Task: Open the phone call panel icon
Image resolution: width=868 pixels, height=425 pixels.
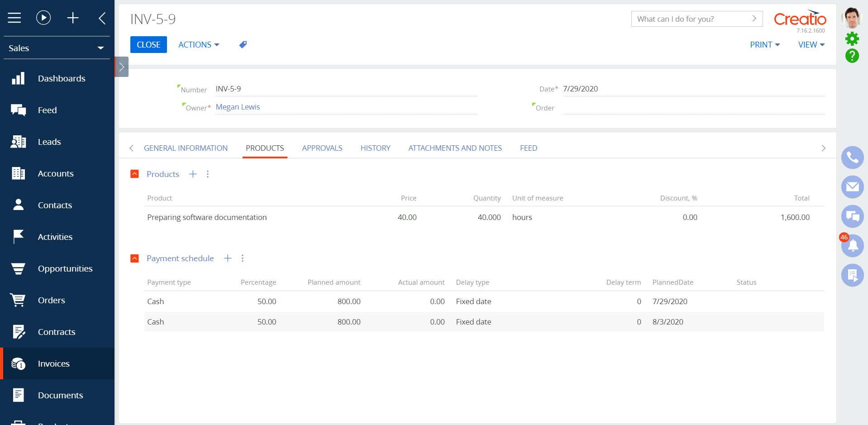Action: click(852, 158)
